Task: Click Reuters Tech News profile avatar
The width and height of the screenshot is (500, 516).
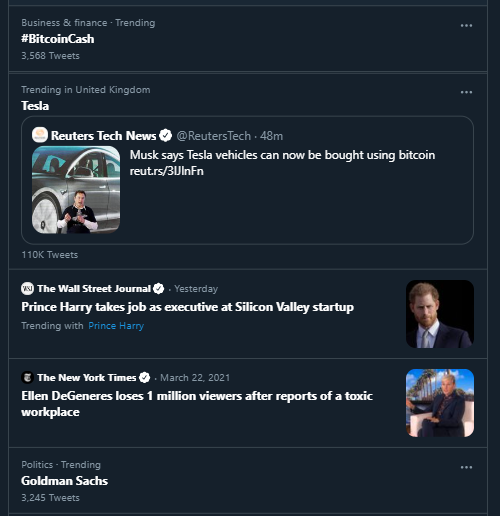Action: (x=40, y=135)
